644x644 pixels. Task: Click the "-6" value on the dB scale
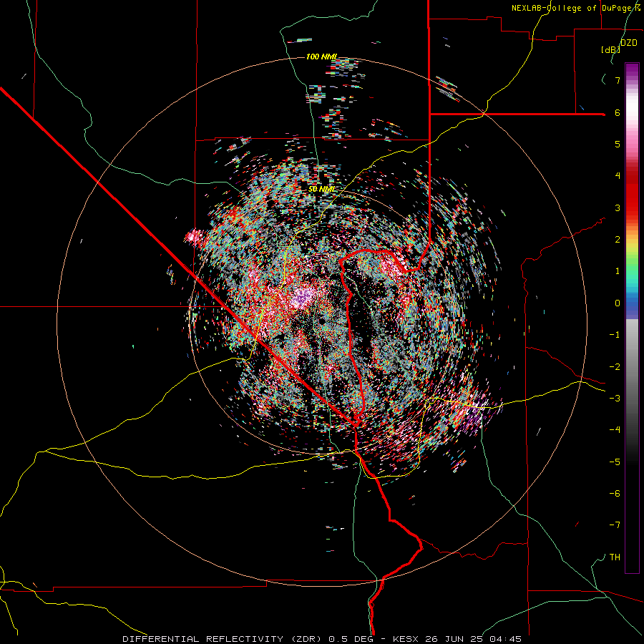click(x=615, y=494)
